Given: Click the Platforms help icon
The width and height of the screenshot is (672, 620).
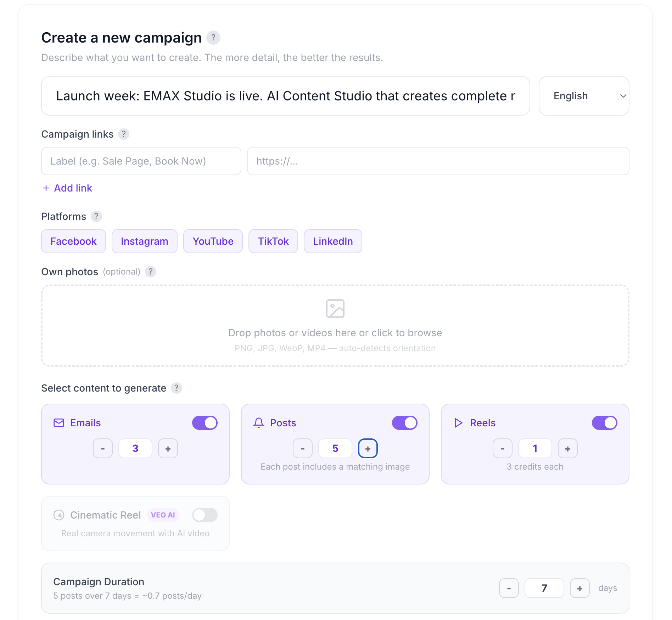Looking at the screenshot, I should pos(96,216).
